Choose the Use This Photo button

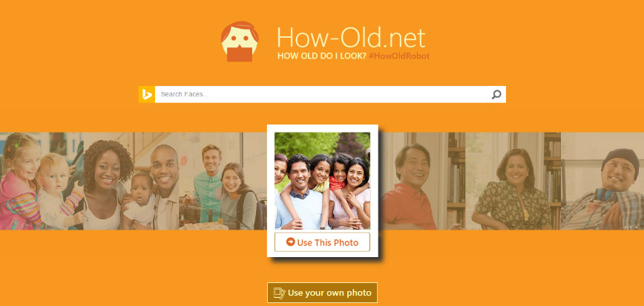(x=323, y=242)
